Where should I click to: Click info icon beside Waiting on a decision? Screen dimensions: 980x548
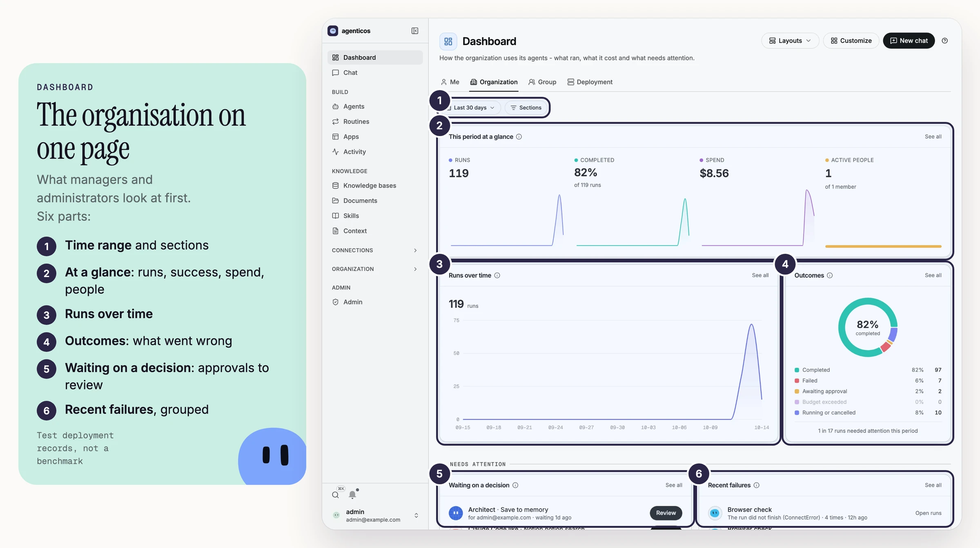515,485
